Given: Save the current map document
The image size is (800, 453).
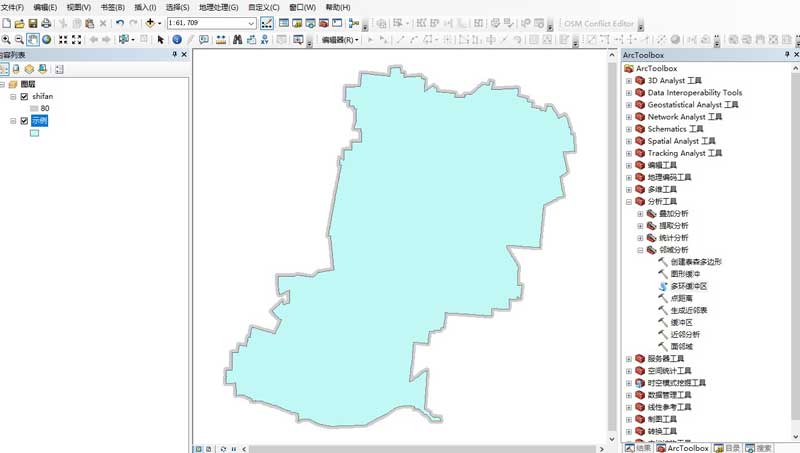Looking at the screenshot, I should click(x=33, y=23).
